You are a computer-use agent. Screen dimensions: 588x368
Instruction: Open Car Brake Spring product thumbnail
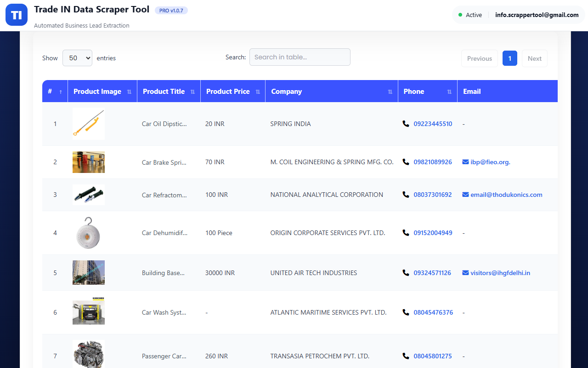(x=89, y=162)
